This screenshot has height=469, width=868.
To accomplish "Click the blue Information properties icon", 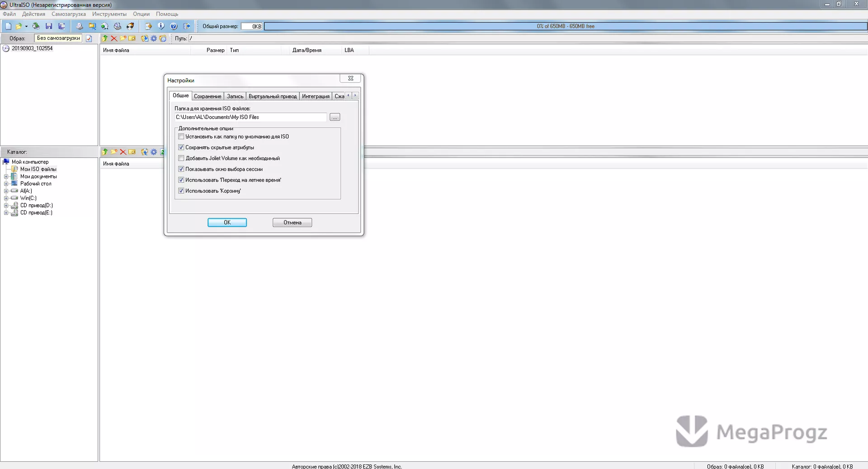I will point(161,26).
